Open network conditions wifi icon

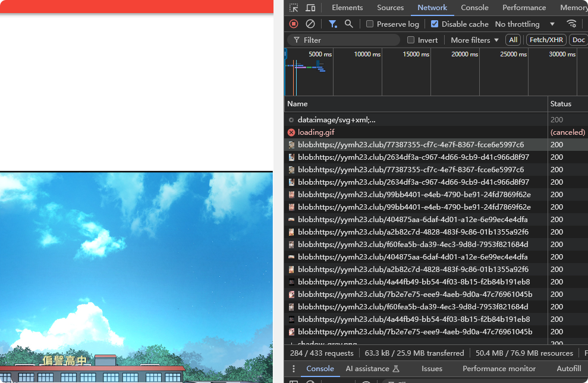tap(571, 24)
